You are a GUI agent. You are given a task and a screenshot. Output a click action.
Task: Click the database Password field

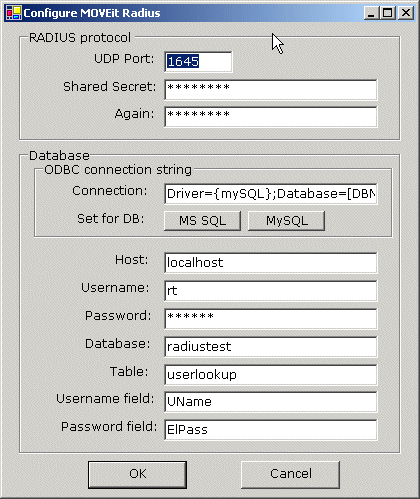click(271, 319)
